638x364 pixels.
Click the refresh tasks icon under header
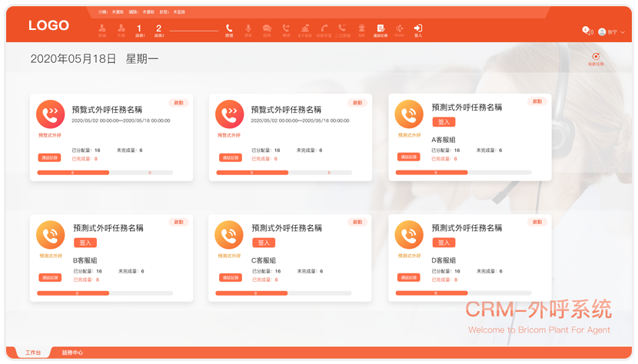point(596,58)
